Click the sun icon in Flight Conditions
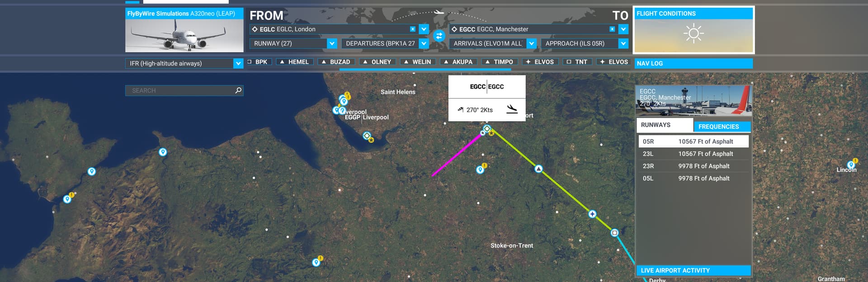This screenshot has width=868, height=282. pyautogui.click(x=693, y=34)
